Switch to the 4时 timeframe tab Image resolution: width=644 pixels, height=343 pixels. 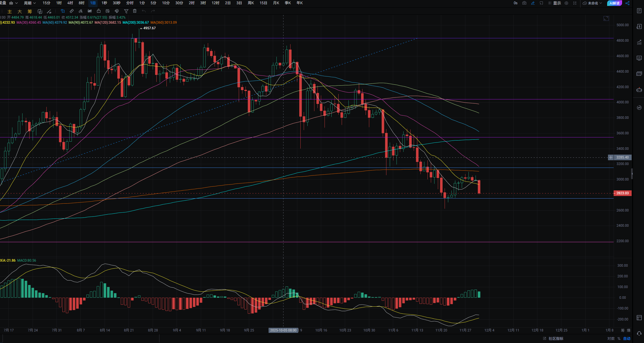70,3
